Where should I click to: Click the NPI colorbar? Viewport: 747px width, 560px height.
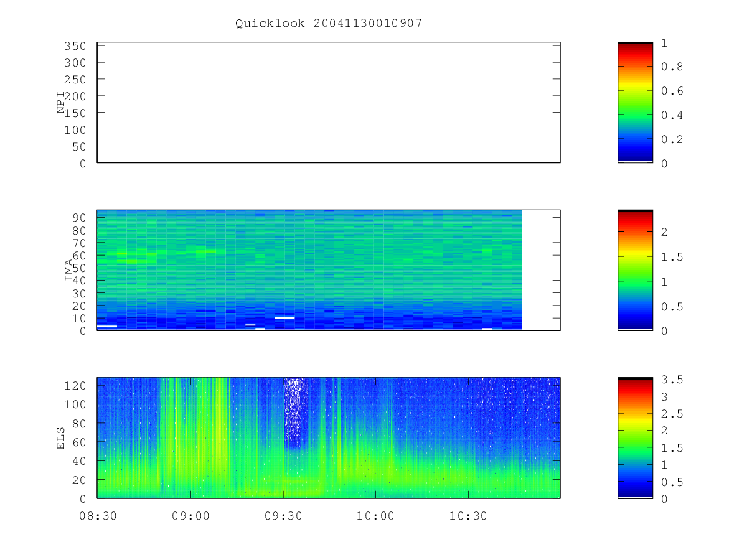[x=635, y=103]
